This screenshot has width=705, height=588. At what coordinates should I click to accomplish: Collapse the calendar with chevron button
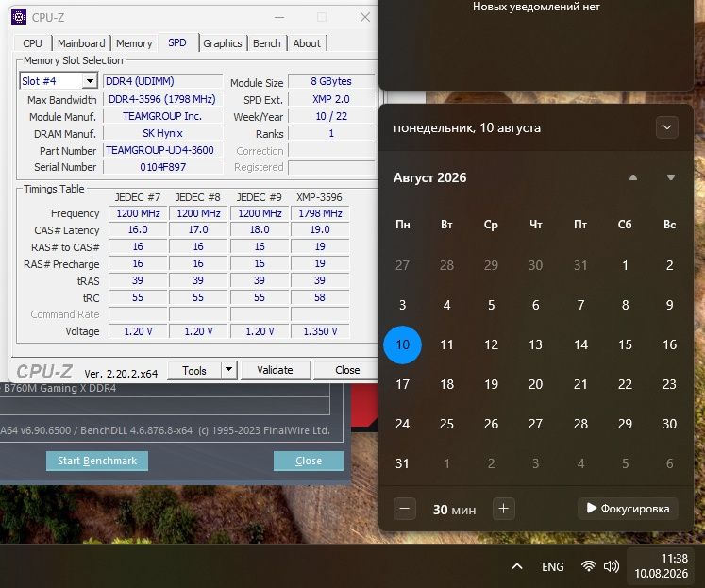click(x=667, y=127)
